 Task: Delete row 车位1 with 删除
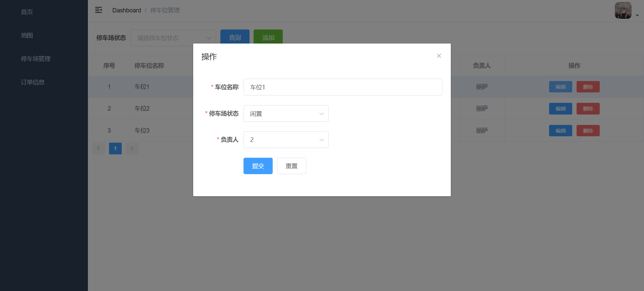click(x=588, y=87)
